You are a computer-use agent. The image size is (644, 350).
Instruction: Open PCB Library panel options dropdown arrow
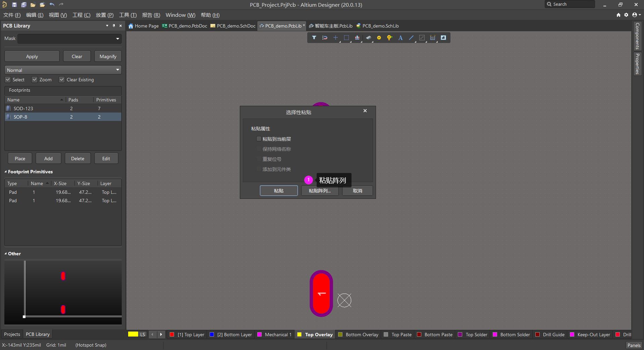coord(107,26)
